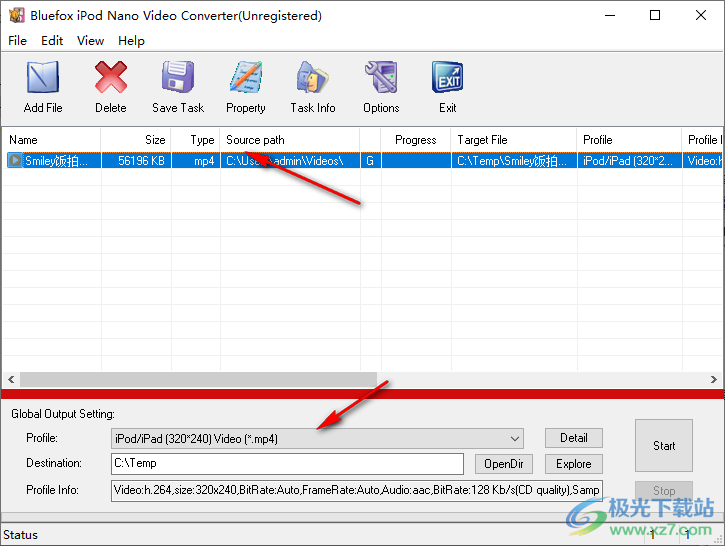This screenshot has width=725, height=546.
Task: Minimize the Bluefox converter window
Action: pos(610,15)
